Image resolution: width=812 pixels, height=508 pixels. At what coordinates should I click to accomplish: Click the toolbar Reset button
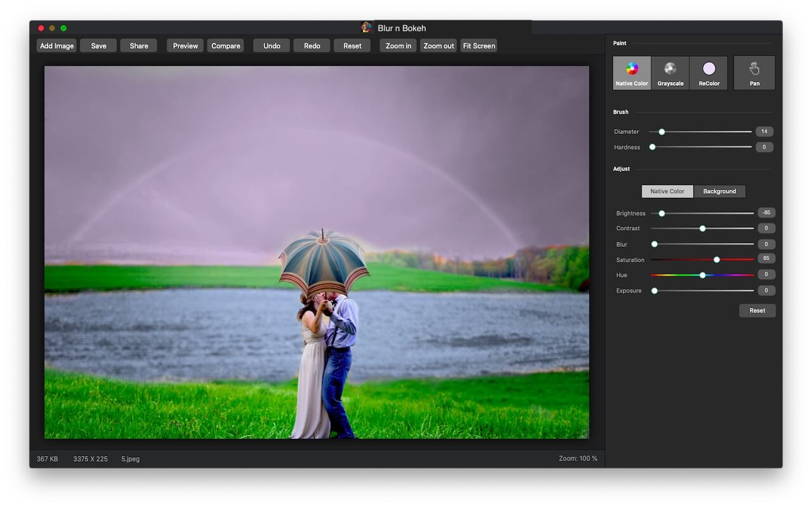point(352,46)
